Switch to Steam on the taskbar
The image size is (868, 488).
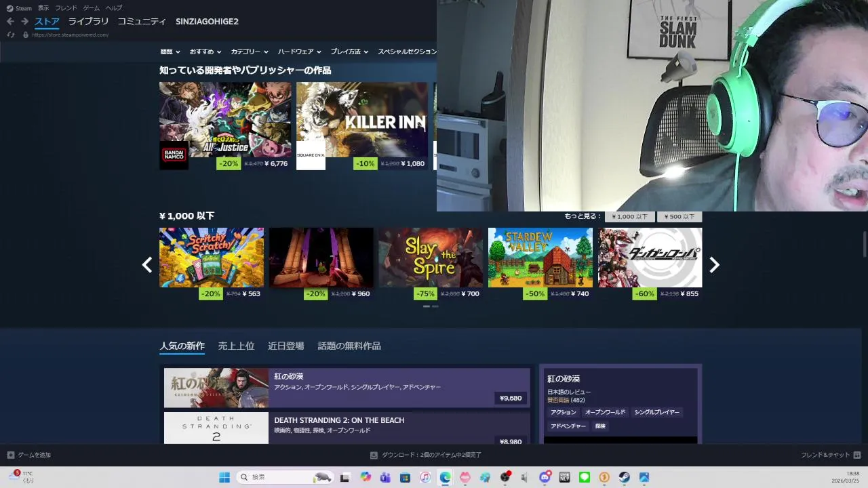(x=624, y=477)
